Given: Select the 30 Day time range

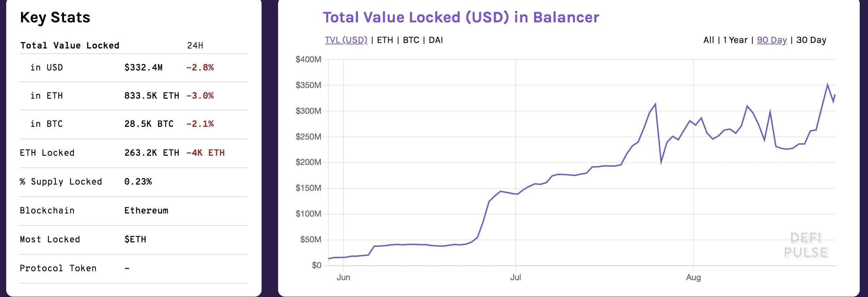Looking at the screenshot, I should [x=811, y=40].
